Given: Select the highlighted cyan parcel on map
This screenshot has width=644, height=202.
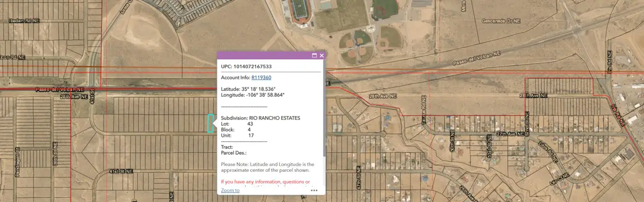Looking at the screenshot, I should coord(210,123).
